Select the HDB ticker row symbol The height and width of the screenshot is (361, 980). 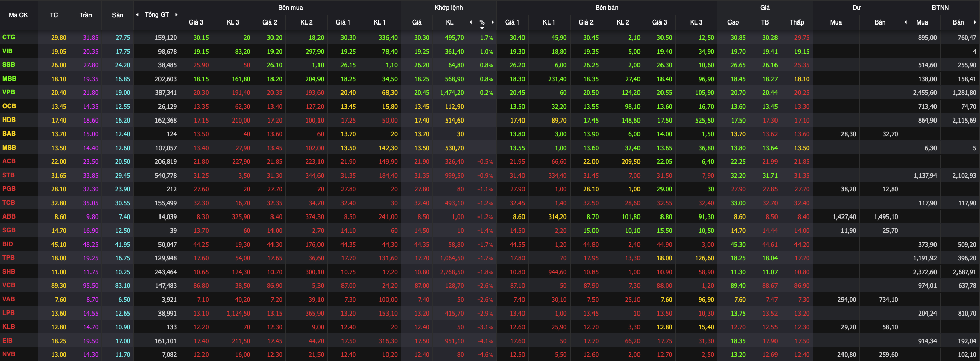9,120
